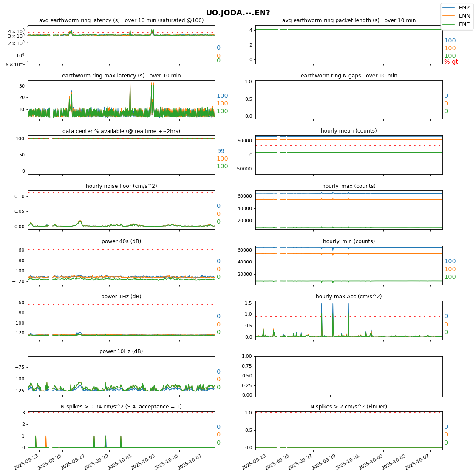Viewport: 476px width, 476px height.
Task: Click the ENZ label in the legend
Action: click(x=464, y=8)
